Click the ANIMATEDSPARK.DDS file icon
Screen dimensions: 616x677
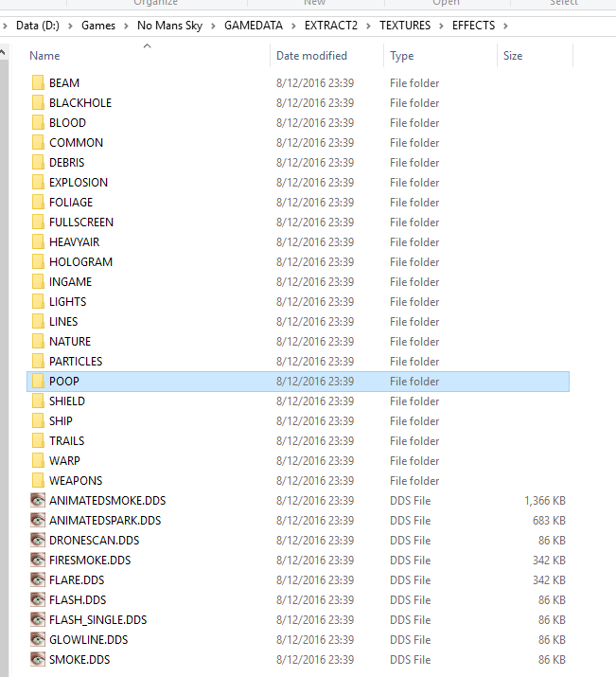coord(38,520)
